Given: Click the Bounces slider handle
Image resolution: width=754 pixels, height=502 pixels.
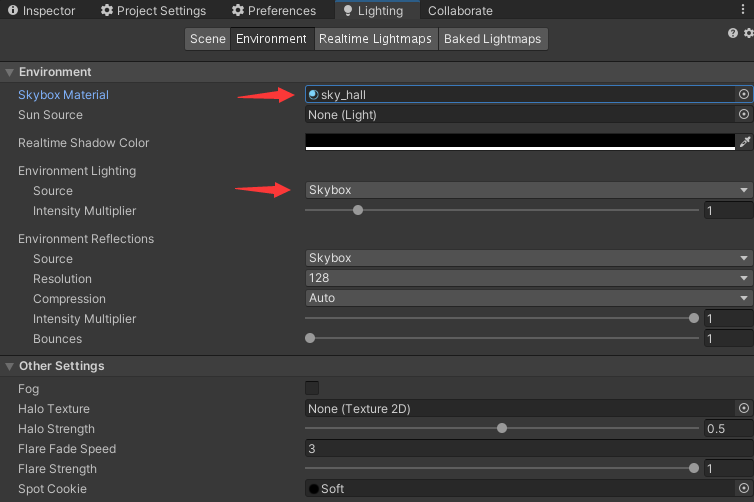Looking at the screenshot, I should (310, 338).
